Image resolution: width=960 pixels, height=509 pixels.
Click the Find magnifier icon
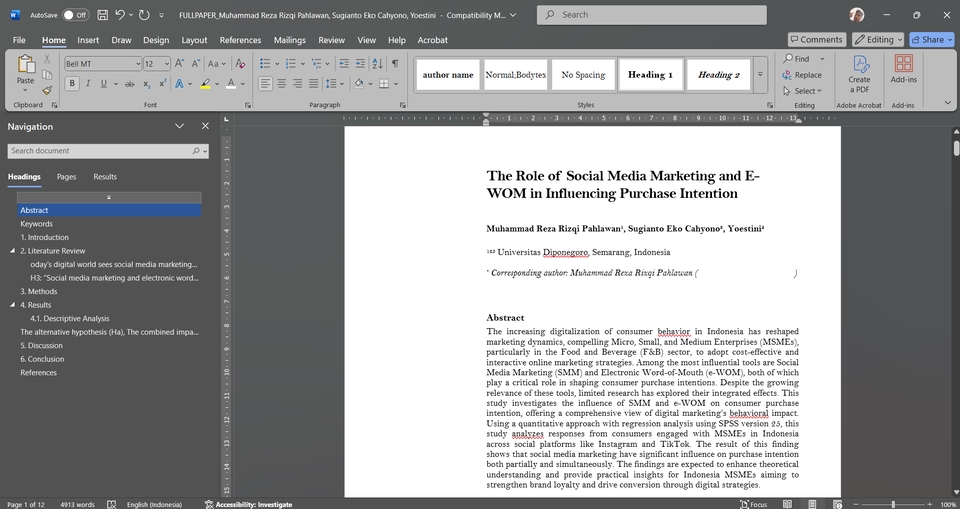[788, 59]
